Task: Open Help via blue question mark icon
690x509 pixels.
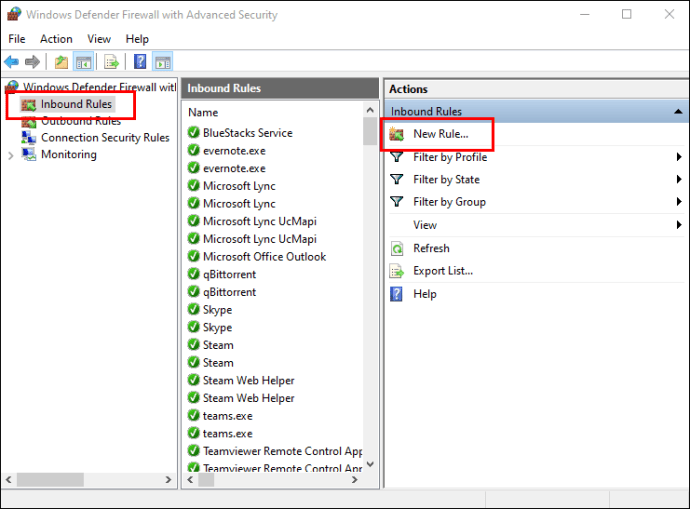Action: click(140, 62)
